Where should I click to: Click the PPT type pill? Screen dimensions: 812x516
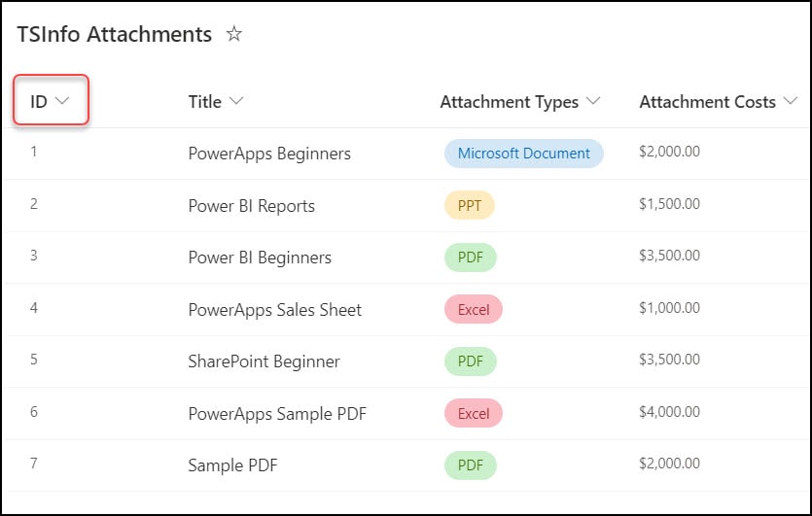coord(469,205)
